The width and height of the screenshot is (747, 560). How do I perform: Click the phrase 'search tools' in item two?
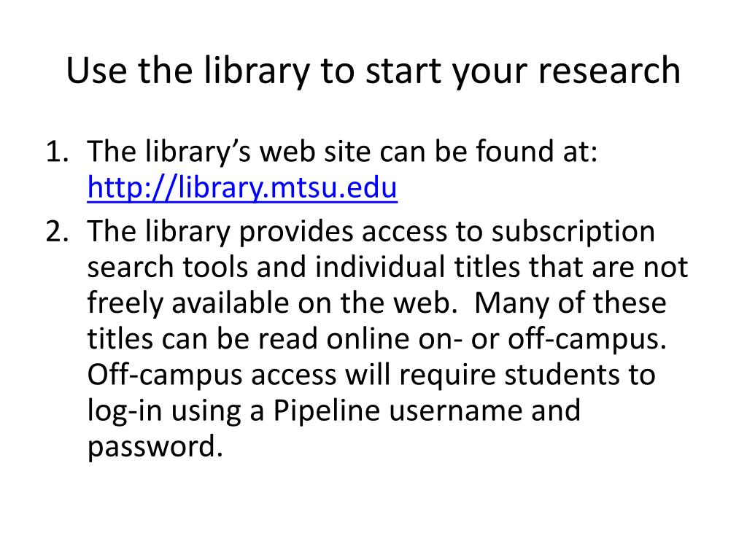tap(168, 267)
